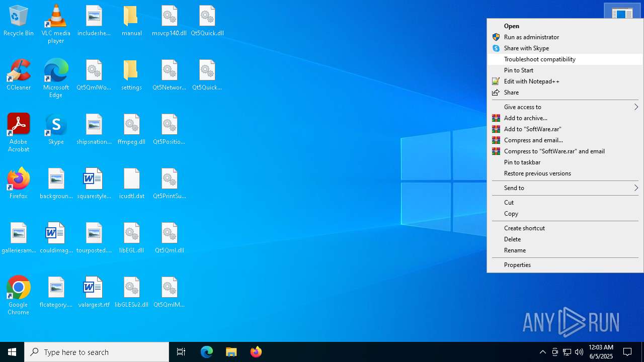Choose Pin to Start
644x362 pixels.
565,70
